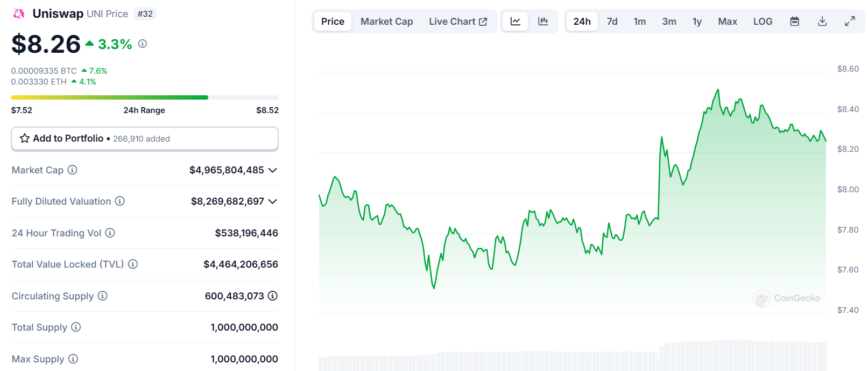Image resolution: width=868 pixels, height=371 pixels.
Task: Click the $7.52 range low value
Action: coord(22,110)
